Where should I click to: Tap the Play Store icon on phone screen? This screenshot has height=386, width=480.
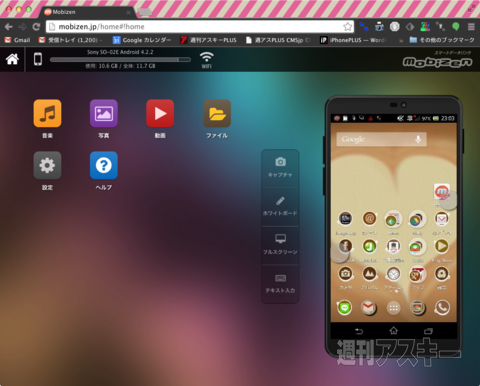(442, 246)
